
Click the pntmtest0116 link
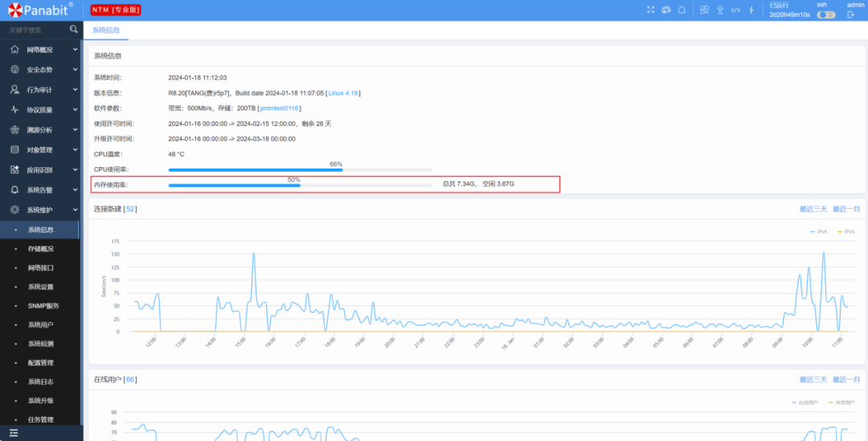click(280, 108)
